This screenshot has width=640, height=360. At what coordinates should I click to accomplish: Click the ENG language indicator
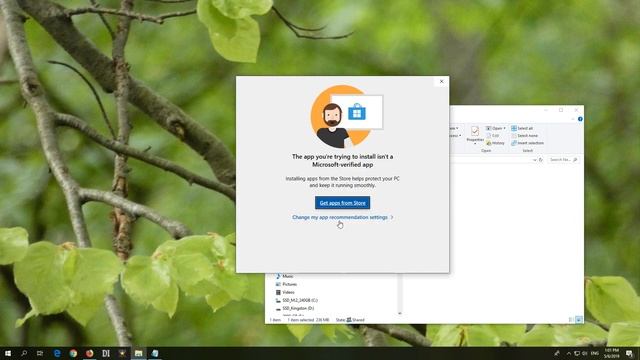coord(595,353)
